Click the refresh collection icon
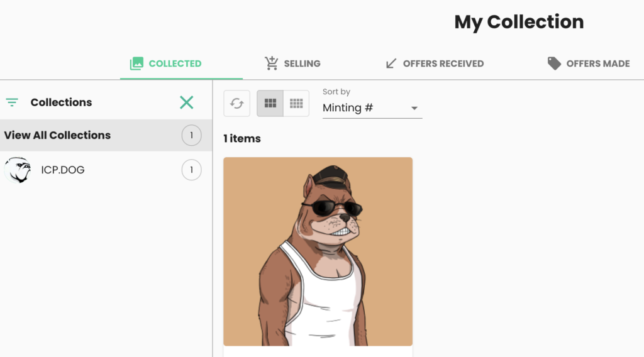 236,104
